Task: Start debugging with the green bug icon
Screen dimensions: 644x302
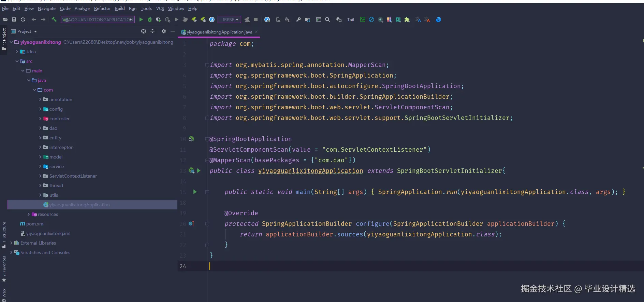Action: click(x=150, y=20)
